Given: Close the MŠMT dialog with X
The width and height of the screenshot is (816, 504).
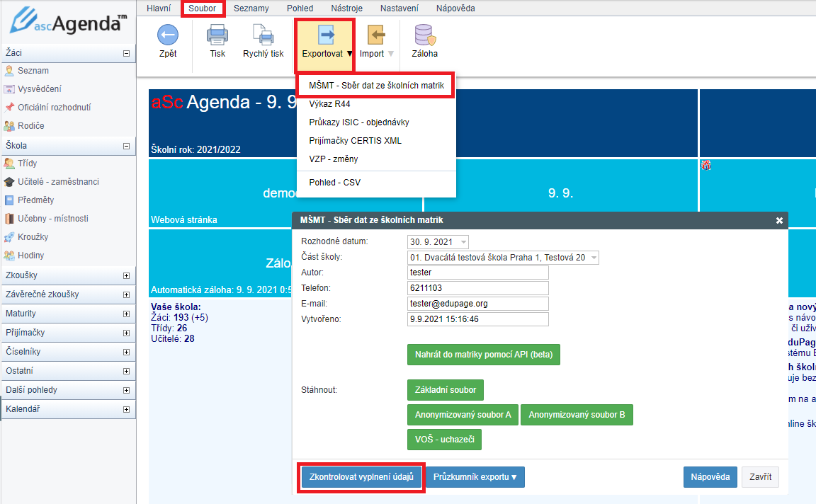Looking at the screenshot, I should [x=779, y=221].
